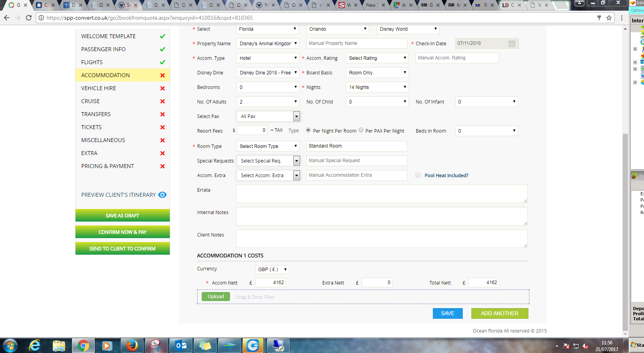This screenshot has width=644, height=353.
Task: Tick the Pool Heat Included checkbox
Action: coord(418,176)
